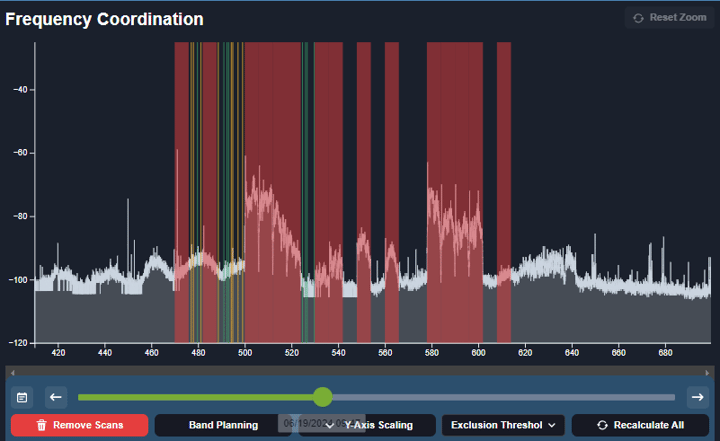Open the calendar date picker icon
The image size is (720, 441).
(x=22, y=397)
